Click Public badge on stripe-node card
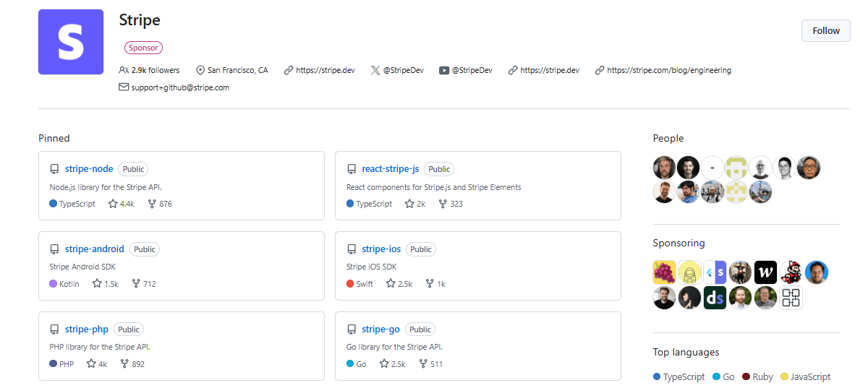The width and height of the screenshot is (868, 388). [133, 169]
